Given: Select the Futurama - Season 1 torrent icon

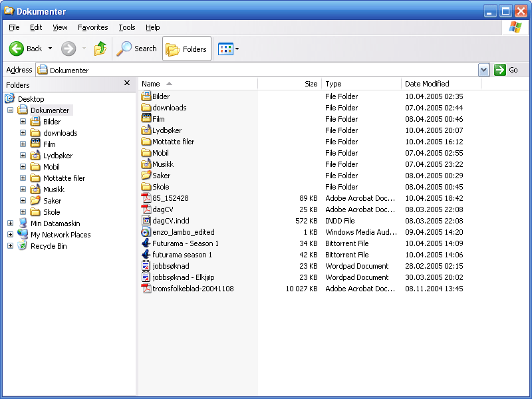Looking at the screenshot, I should (x=147, y=243).
